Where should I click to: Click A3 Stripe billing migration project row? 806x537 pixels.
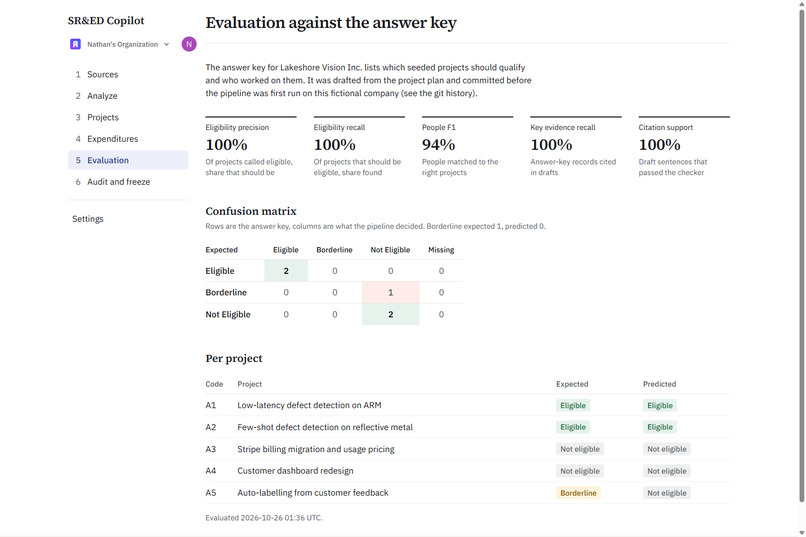(467, 449)
